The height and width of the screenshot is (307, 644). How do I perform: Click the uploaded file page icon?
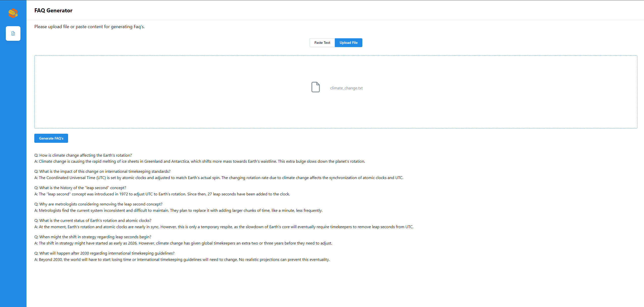(315, 87)
